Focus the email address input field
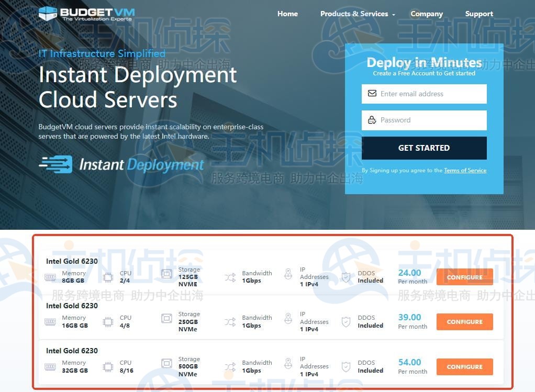Viewport: 535px width, 392px height. pos(424,94)
